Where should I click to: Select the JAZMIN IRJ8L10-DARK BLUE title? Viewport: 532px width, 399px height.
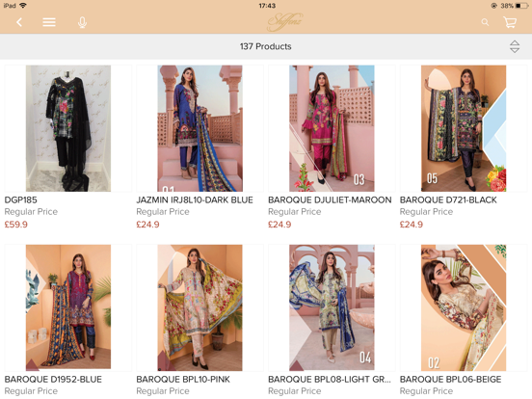(x=195, y=200)
